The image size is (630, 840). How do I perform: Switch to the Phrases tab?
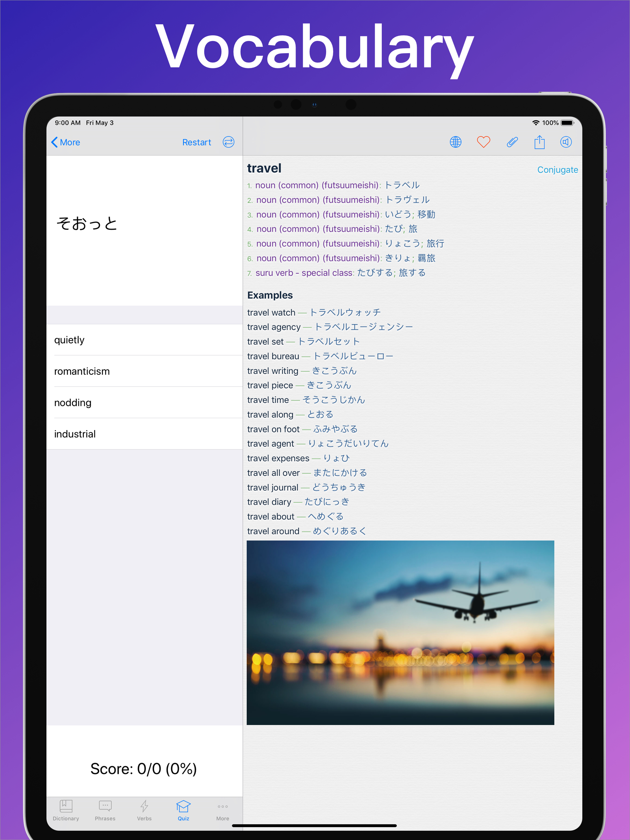[105, 810]
